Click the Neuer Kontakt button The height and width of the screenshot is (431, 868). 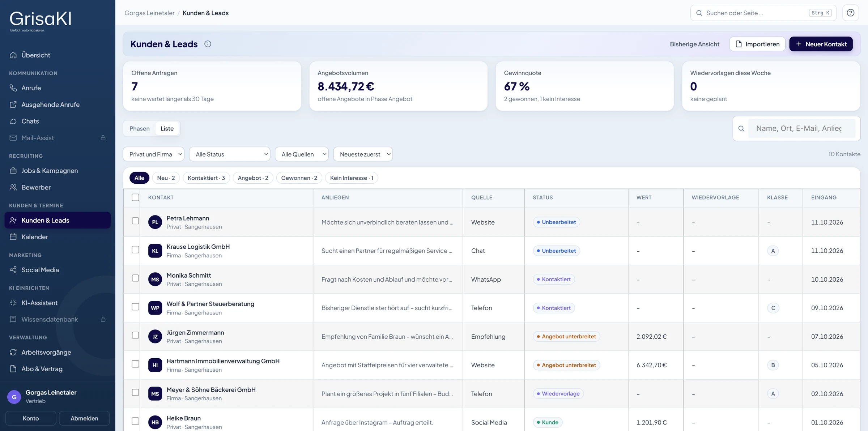coord(821,44)
